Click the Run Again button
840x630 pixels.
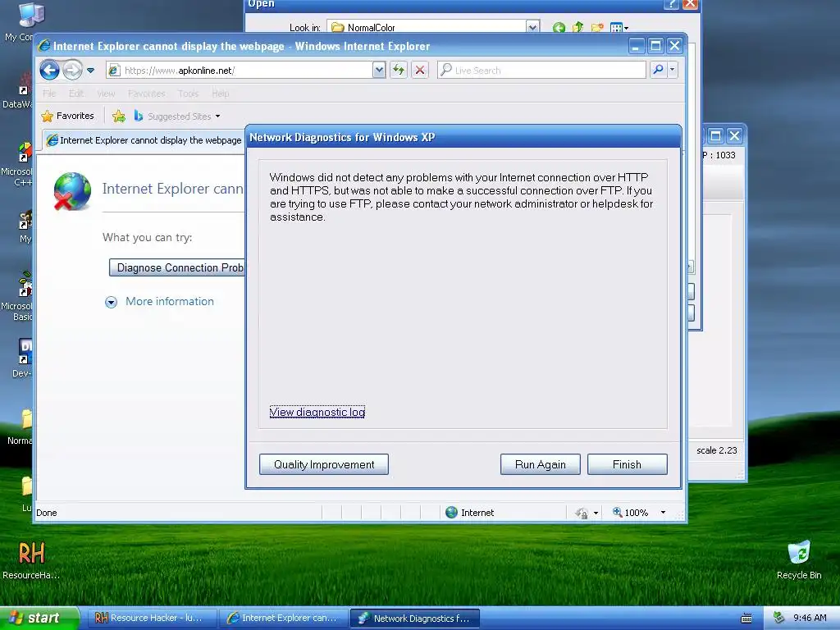pos(540,464)
